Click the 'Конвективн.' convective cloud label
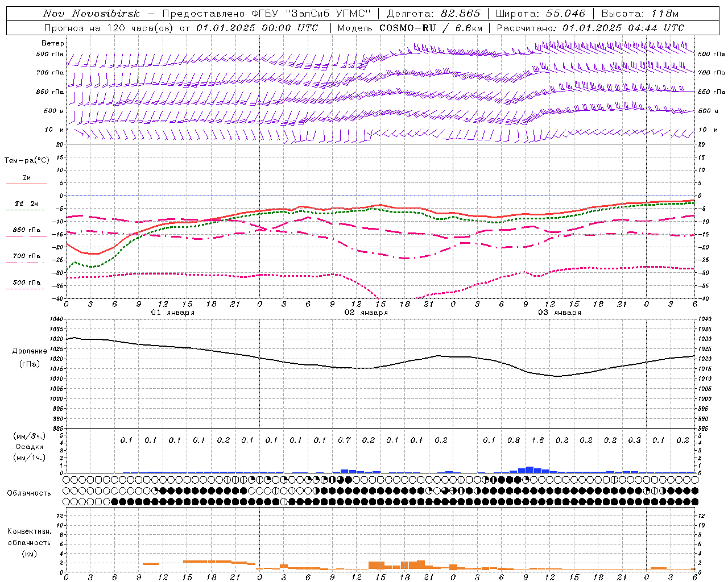Viewport: 728px width, 582px height. 29,531
